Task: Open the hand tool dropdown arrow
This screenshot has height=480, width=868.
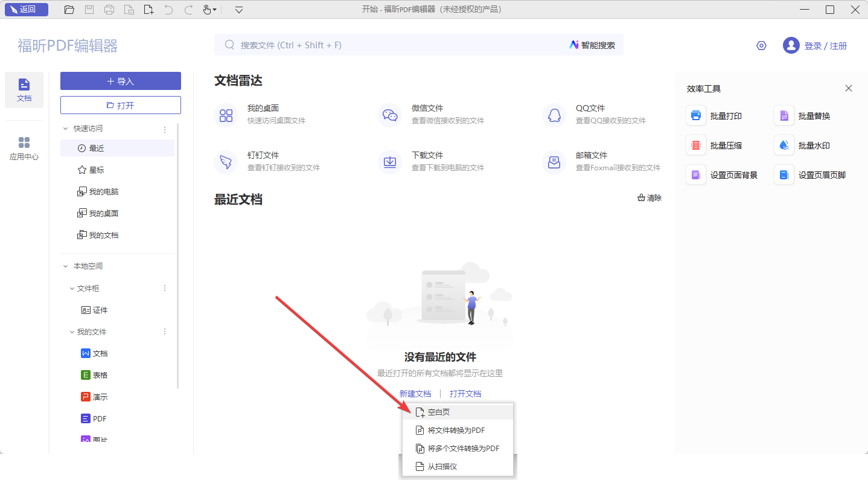Action: 215,10
